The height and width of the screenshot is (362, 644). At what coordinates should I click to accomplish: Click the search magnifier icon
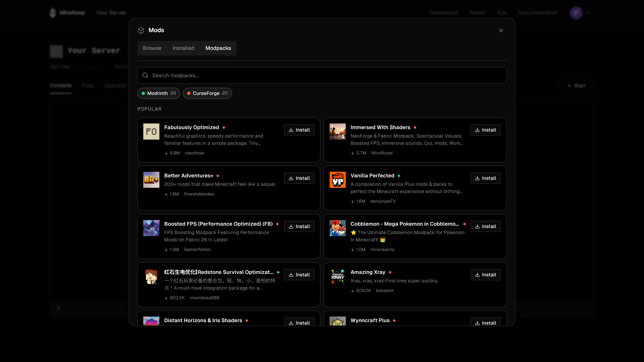coord(146,75)
